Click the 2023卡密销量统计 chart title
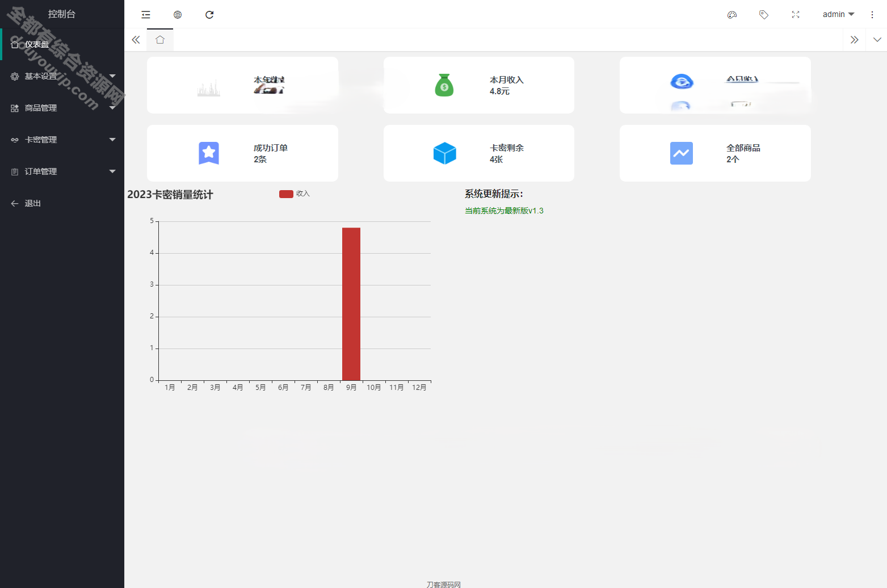This screenshot has width=887, height=588. [170, 195]
